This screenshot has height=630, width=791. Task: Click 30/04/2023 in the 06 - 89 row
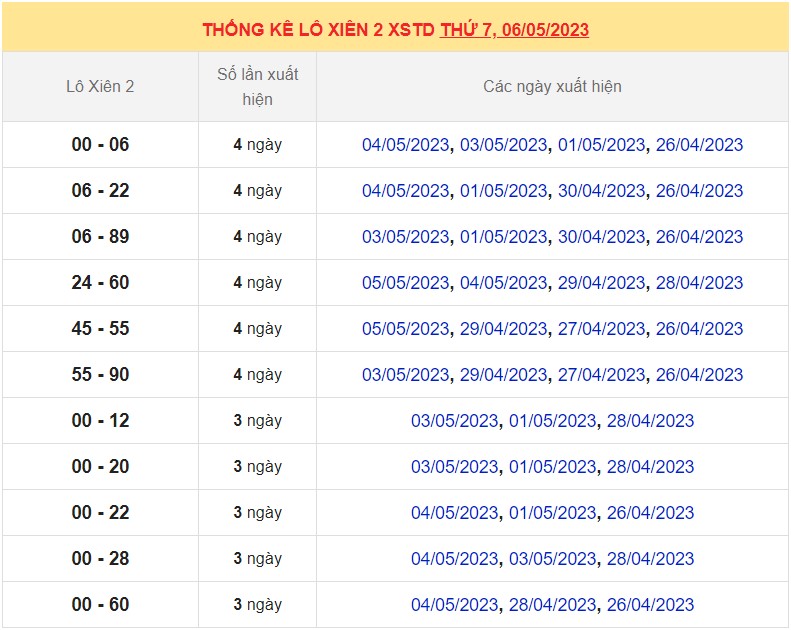[x=601, y=237]
